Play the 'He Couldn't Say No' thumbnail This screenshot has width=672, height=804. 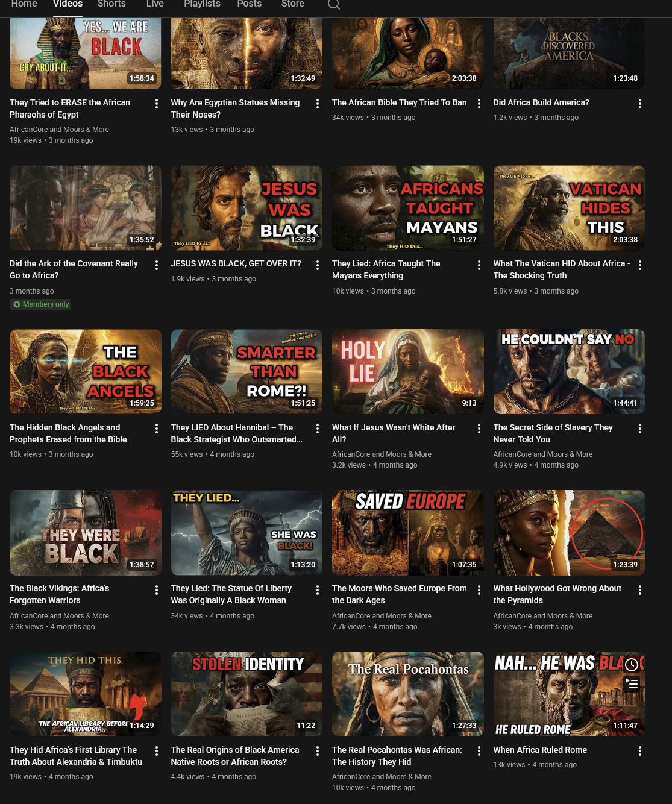569,371
